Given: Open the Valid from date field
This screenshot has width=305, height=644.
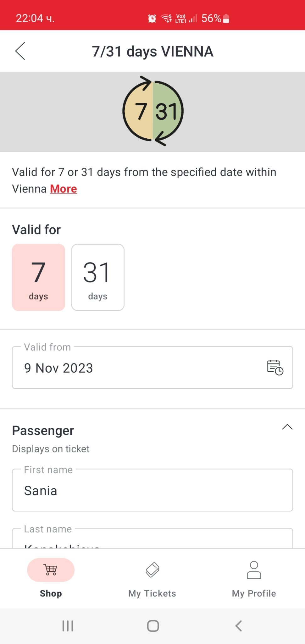Looking at the screenshot, I should point(138,368).
